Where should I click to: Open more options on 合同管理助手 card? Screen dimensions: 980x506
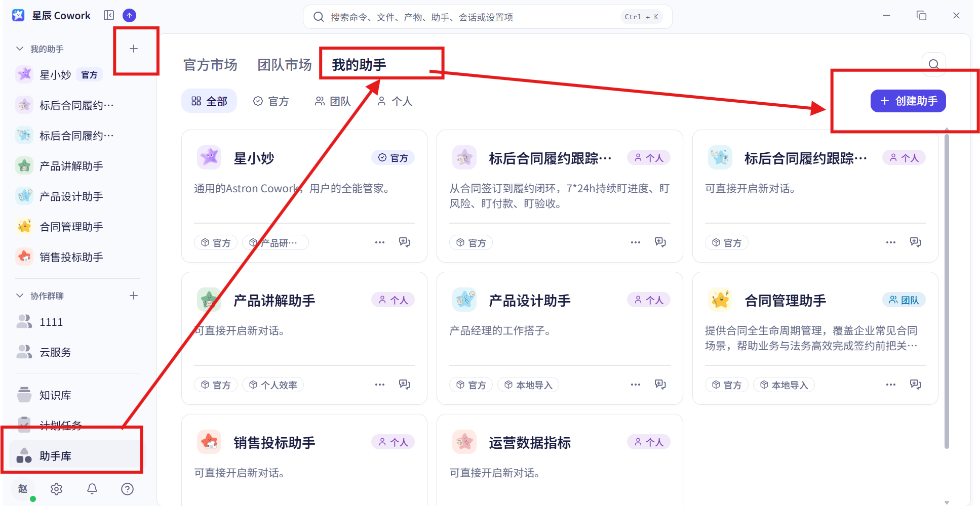891,385
